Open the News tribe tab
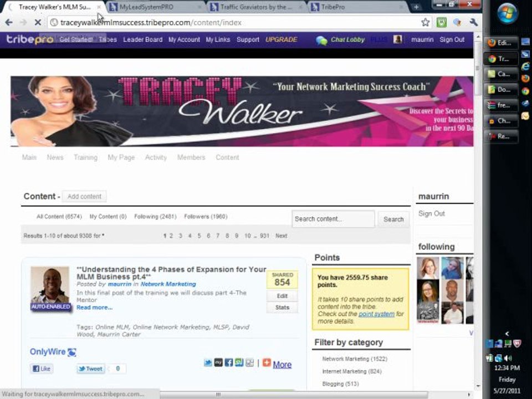 [55, 157]
